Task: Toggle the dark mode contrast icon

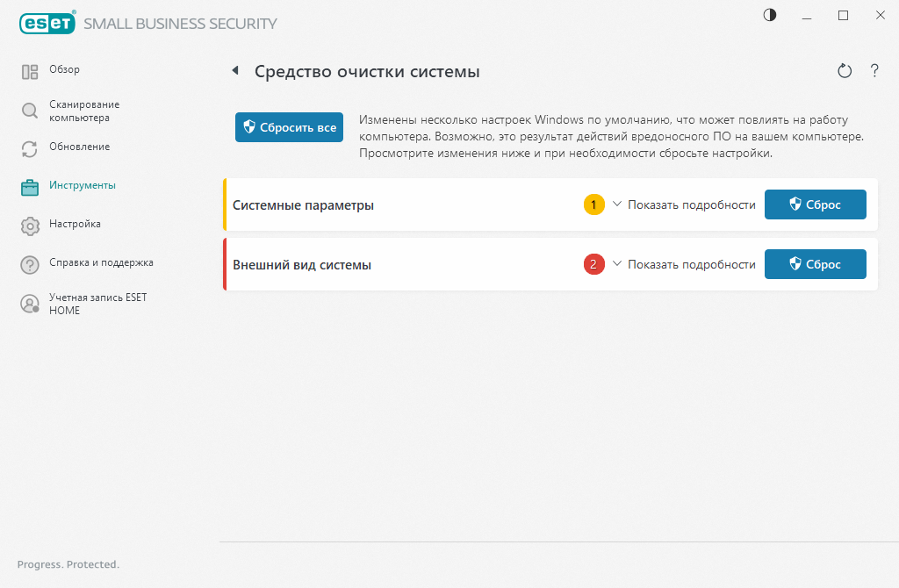Action: (769, 15)
